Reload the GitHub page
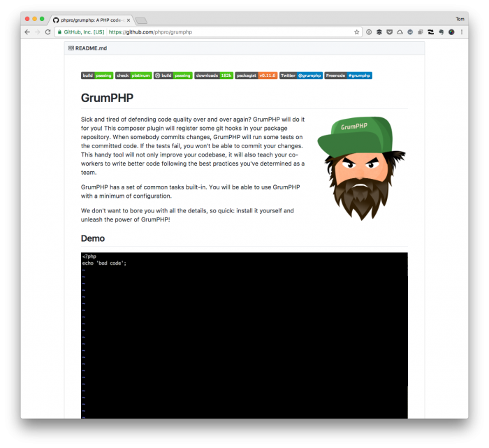Screen dimensions: 489x448 tap(48, 32)
